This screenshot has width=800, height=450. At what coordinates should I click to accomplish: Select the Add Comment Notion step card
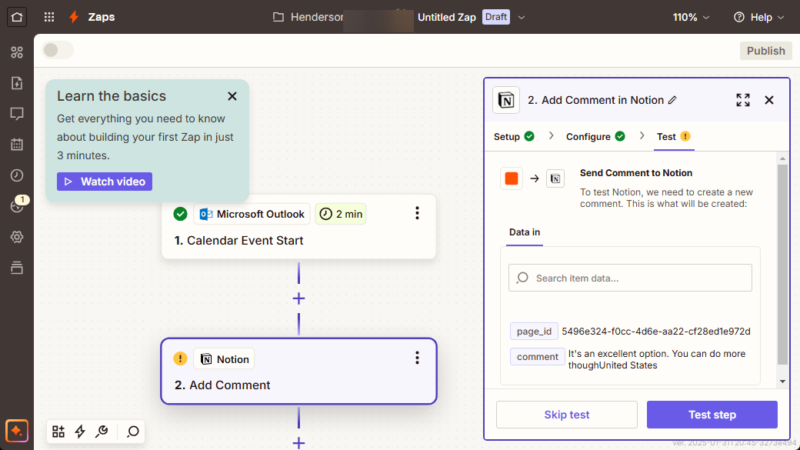(299, 371)
